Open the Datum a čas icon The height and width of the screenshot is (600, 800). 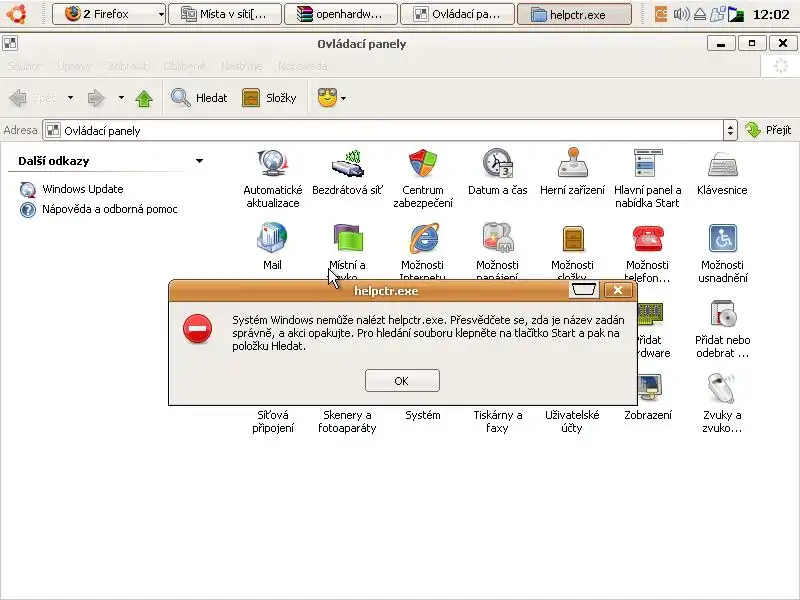point(497,171)
